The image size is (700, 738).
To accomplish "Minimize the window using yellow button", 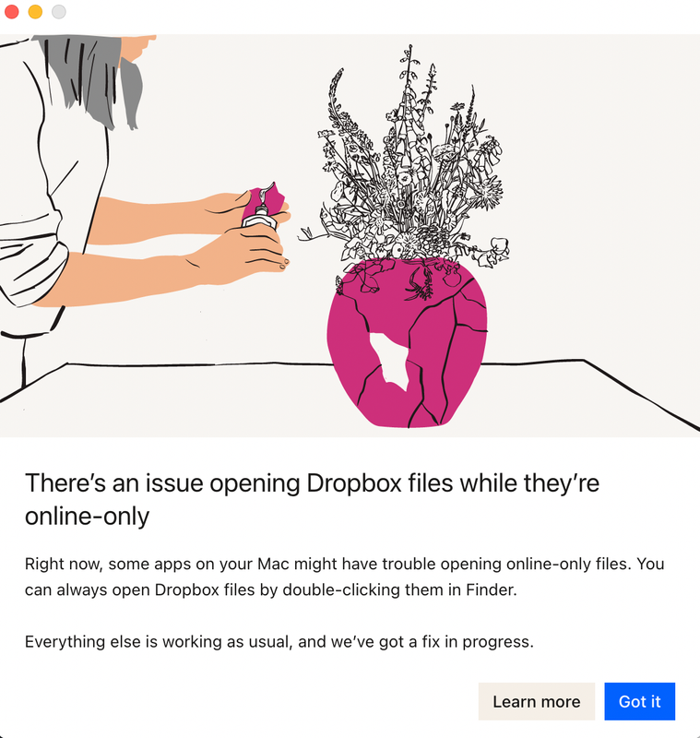I will pos(35,12).
